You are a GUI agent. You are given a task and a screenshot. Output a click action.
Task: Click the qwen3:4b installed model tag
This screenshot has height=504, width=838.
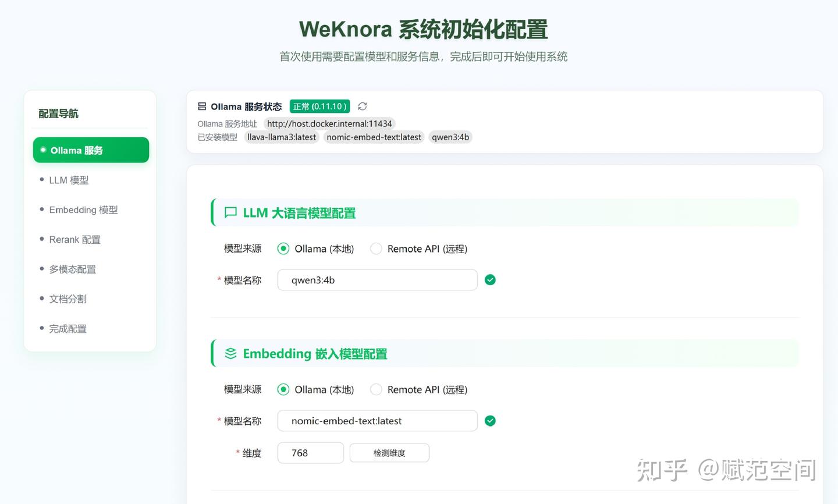(x=450, y=137)
